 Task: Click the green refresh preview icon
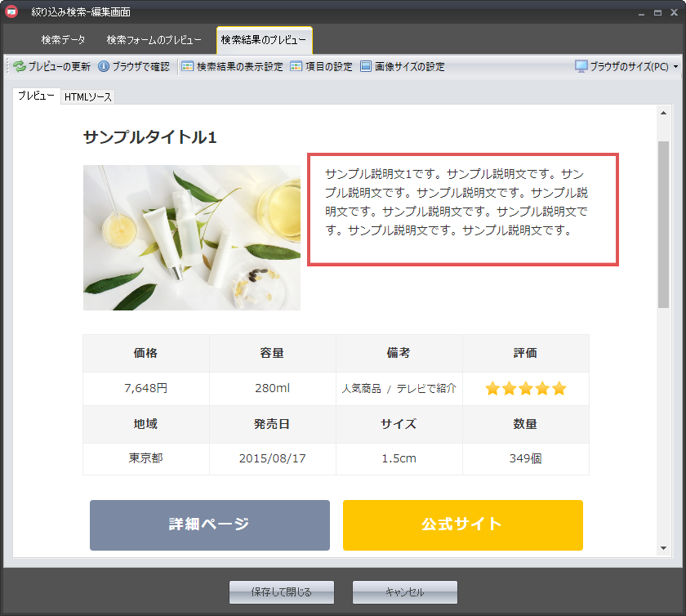pyautogui.click(x=20, y=67)
